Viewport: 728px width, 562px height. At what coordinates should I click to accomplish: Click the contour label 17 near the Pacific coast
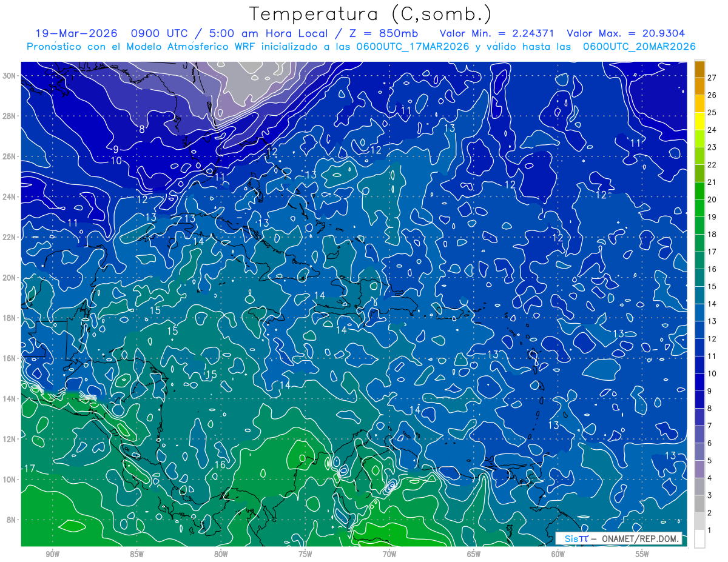point(29,468)
